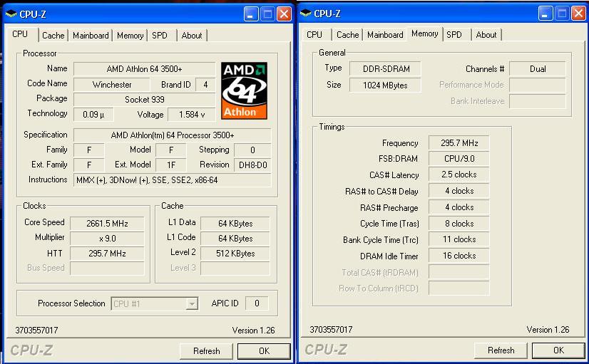This screenshot has width=589, height=364.
Task: Click the FSB:DRAM value CPU/9.0
Action: pos(459,159)
